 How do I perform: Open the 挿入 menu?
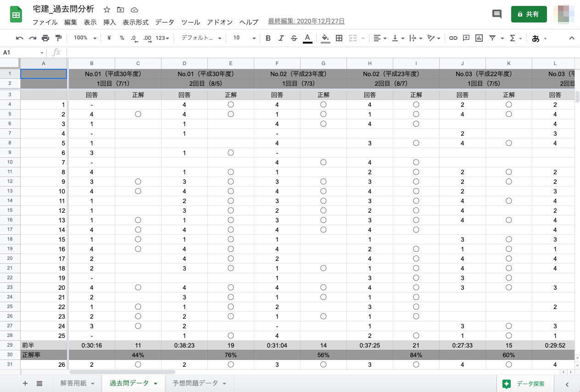(x=109, y=22)
